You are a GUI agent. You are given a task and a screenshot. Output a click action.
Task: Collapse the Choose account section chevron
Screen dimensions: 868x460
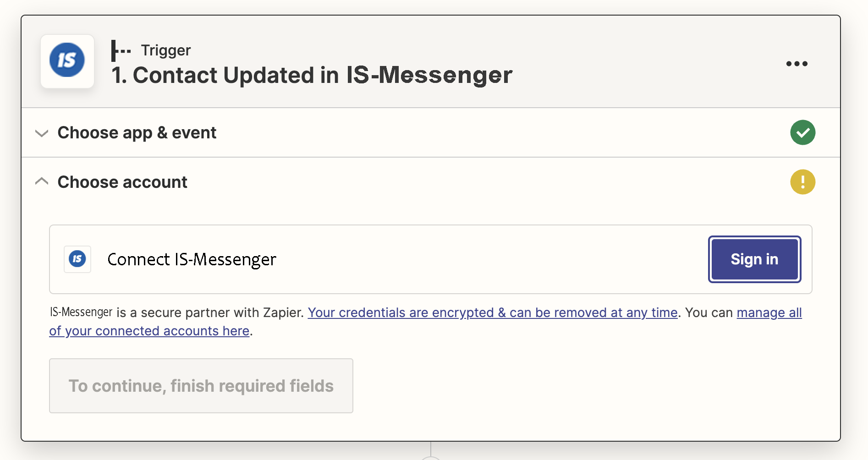(42, 182)
